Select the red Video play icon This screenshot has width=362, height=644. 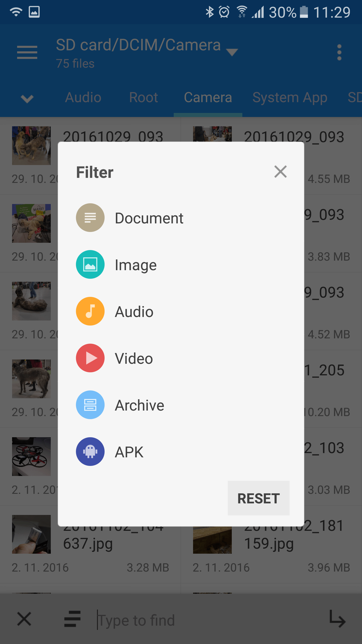[90, 358]
